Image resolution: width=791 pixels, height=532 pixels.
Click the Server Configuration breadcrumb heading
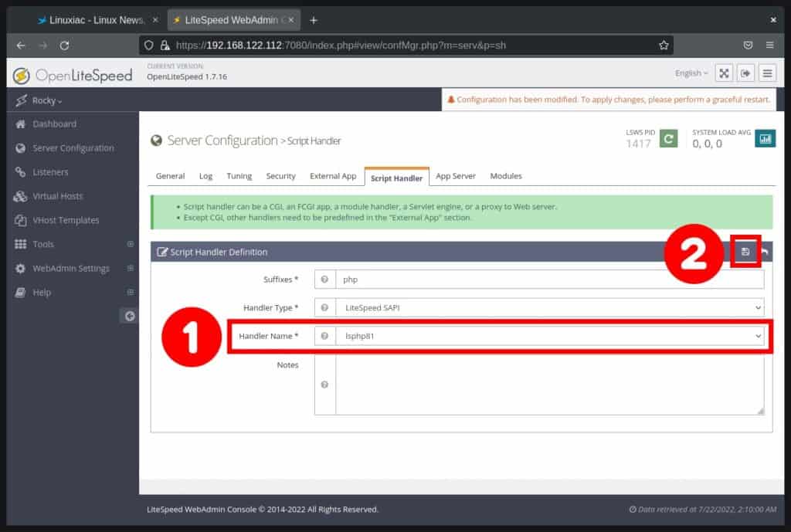click(x=222, y=141)
